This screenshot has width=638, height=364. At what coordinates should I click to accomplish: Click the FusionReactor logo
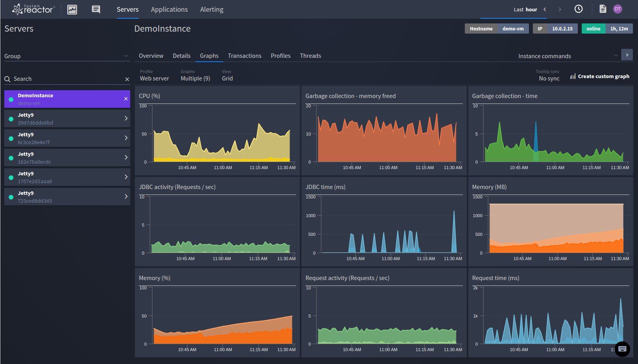pos(34,9)
